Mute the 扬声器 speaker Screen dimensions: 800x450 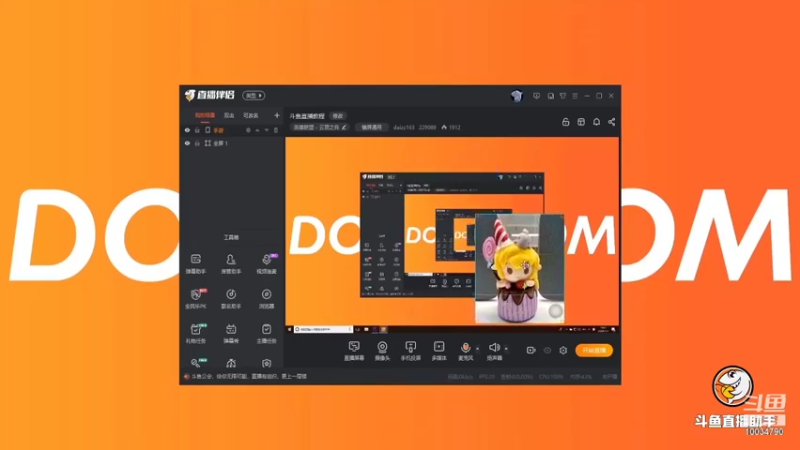point(494,351)
